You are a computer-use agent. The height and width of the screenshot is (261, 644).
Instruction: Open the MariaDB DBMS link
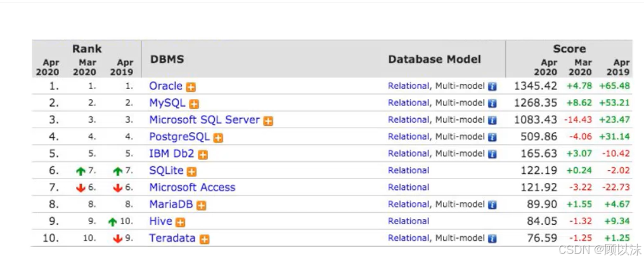[x=171, y=204]
